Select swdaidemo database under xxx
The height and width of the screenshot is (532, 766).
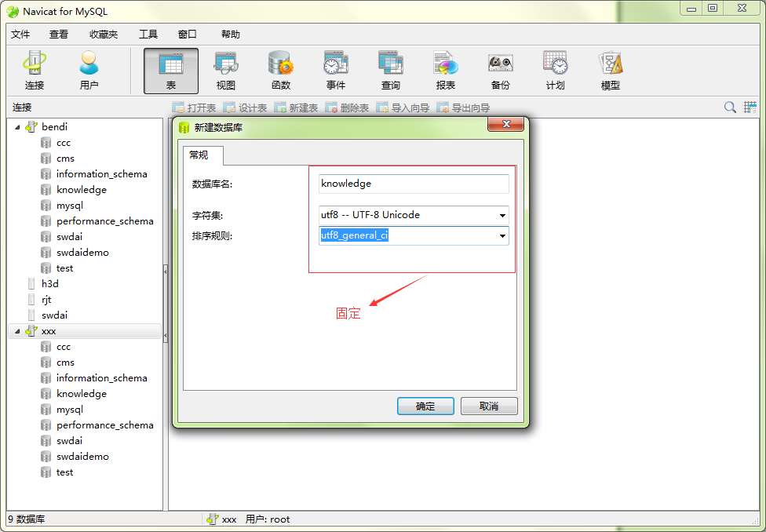click(82, 456)
